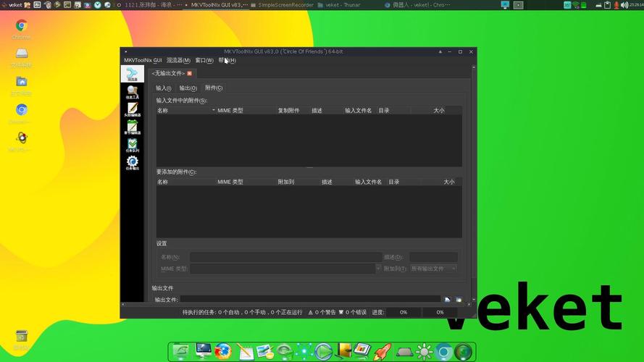Screen dimensions: 644x362
Task: Click the second 0% total progress bar
Action: (440, 312)
